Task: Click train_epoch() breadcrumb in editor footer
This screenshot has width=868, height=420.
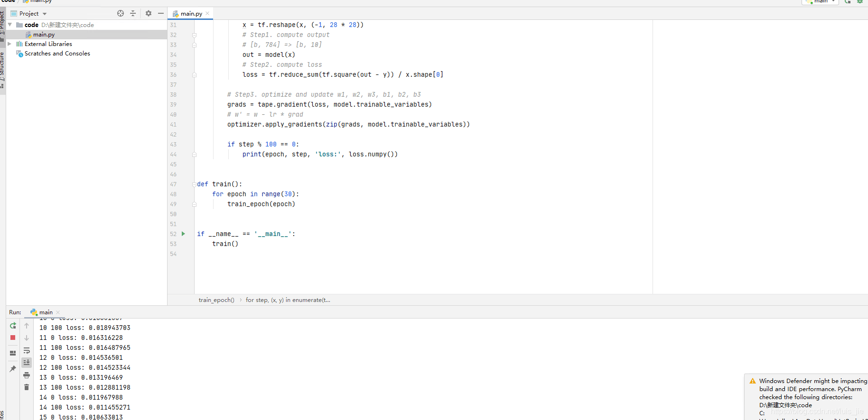Action: click(x=216, y=300)
